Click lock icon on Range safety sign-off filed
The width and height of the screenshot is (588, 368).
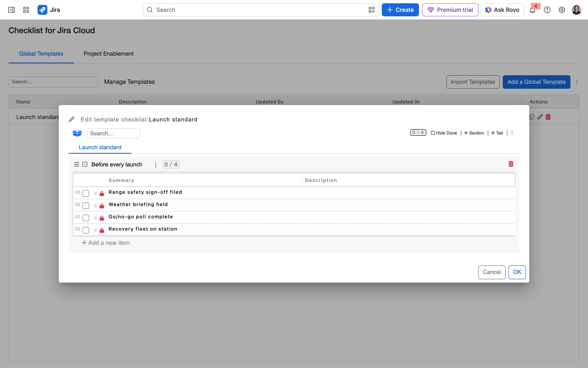(x=102, y=193)
